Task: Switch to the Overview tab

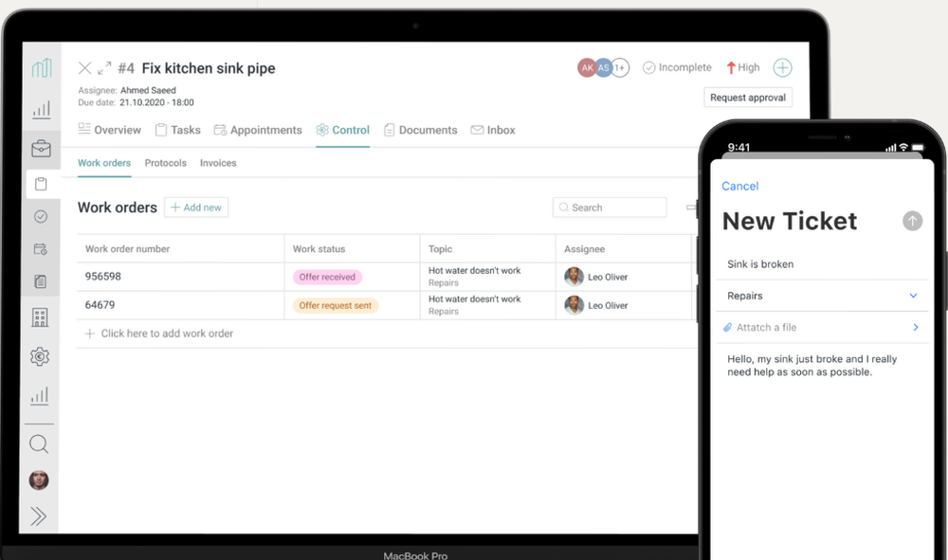Action: pos(109,130)
